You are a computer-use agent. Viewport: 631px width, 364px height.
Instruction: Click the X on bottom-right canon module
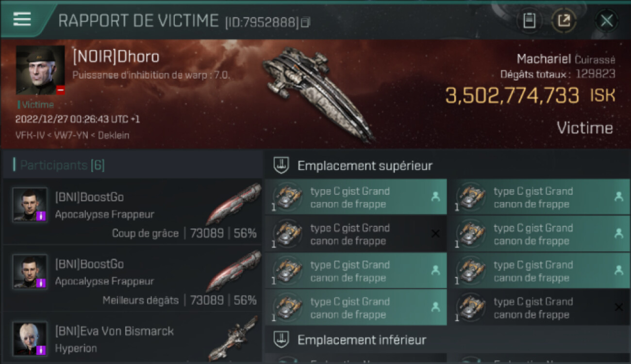618,307
